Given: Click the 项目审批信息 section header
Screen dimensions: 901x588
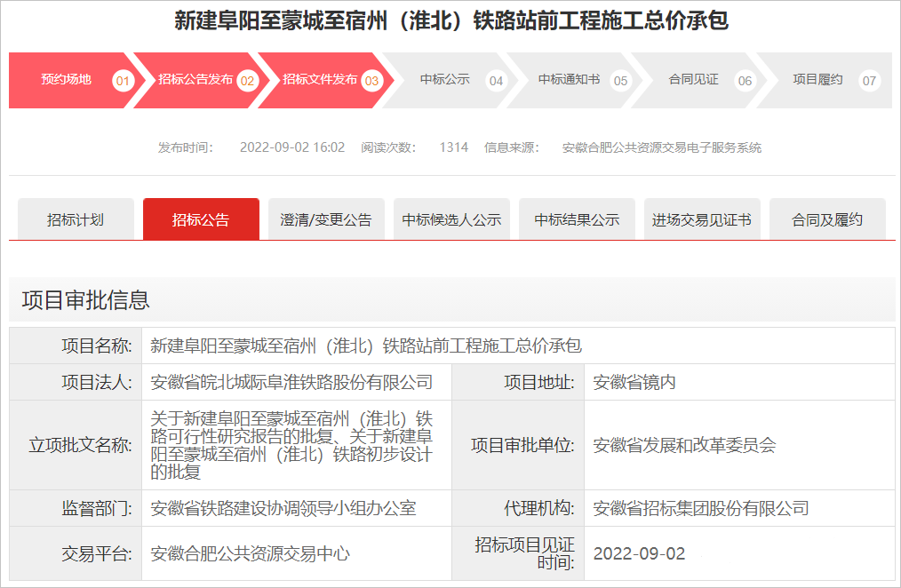Looking at the screenshot, I should point(86,300).
